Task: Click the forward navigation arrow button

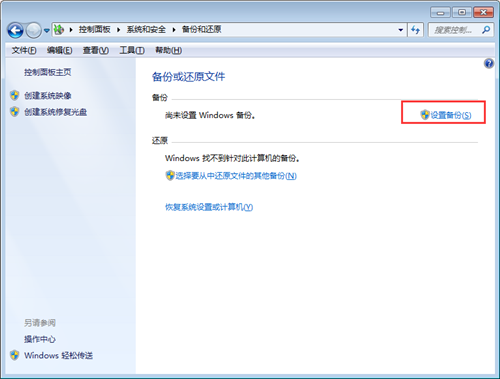Action: pyautogui.click(x=33, y=31)
